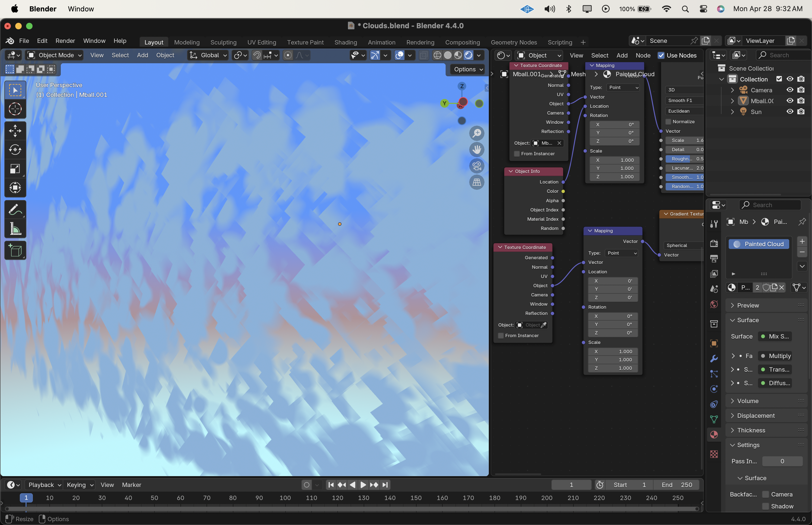Enable Backface Culling Shadow checkbox
The width and height of the screenshot is (812, 525).
(765, 506)
